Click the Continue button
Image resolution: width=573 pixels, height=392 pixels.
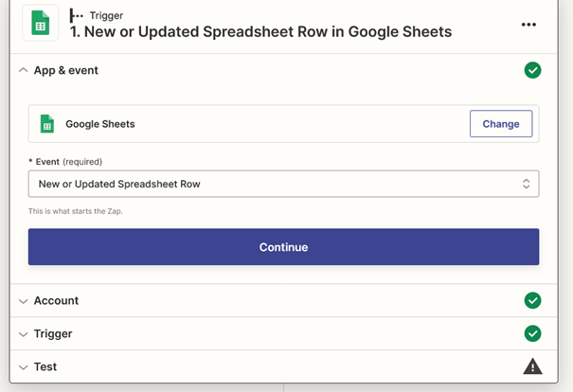(283, 247)
